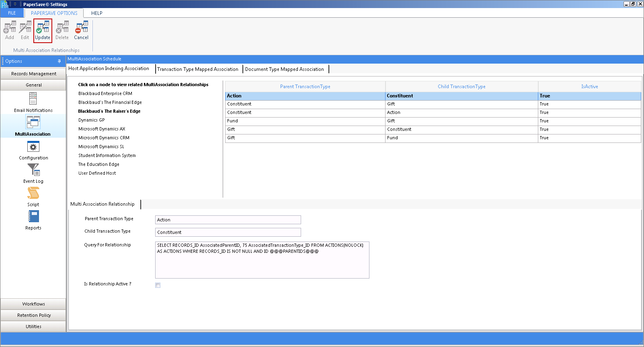644x347 pixels.
Task: Sort by Parent TransactionType column header
Action: (305, 87)
